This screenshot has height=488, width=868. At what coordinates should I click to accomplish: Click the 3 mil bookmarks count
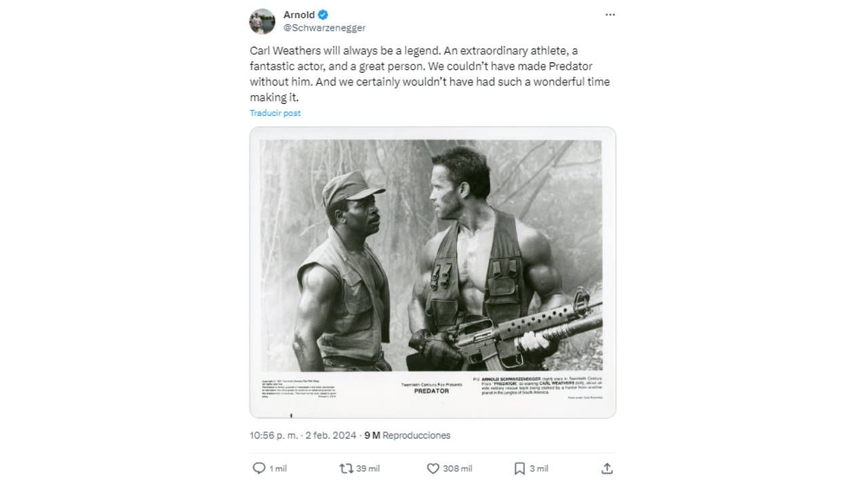point(539,468)
